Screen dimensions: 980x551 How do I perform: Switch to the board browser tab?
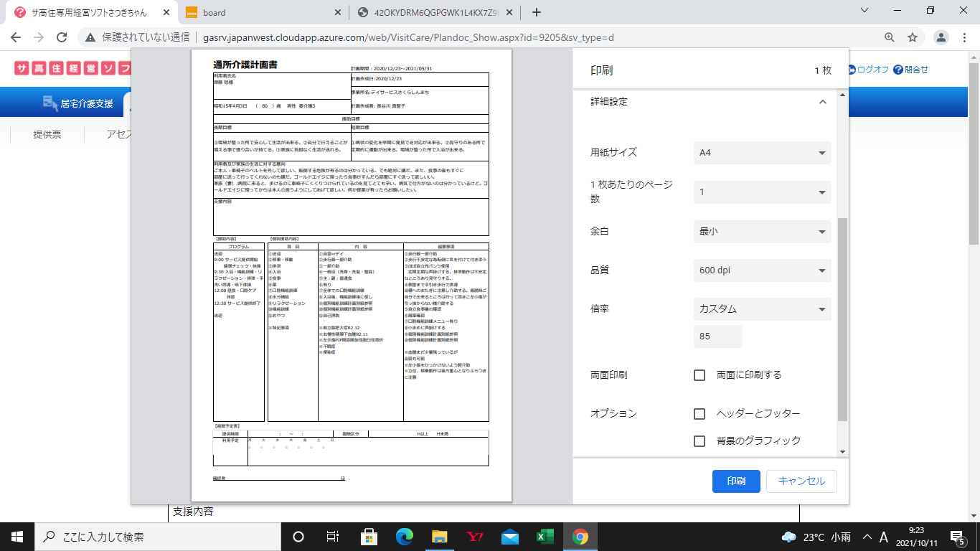pos(262,12)
